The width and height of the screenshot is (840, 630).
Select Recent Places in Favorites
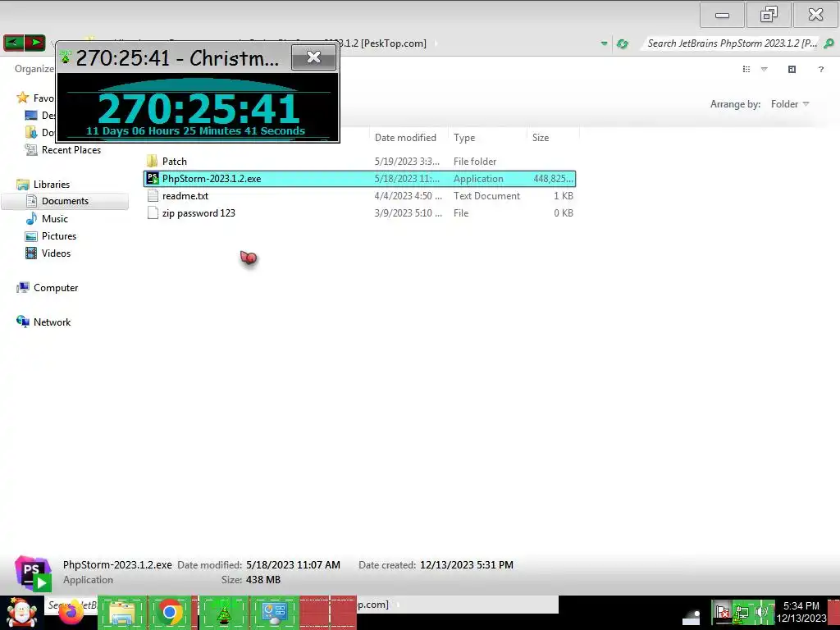click(x=71, y=150)
